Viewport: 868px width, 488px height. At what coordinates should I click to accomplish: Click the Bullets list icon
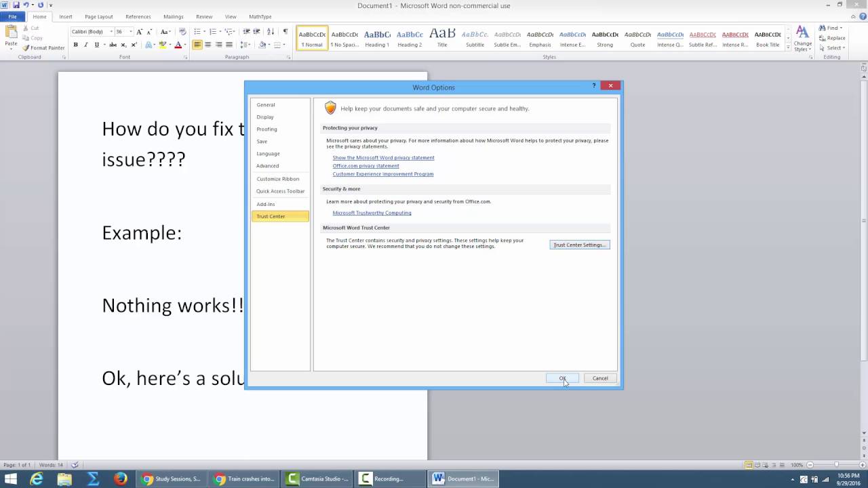point(197,32)
